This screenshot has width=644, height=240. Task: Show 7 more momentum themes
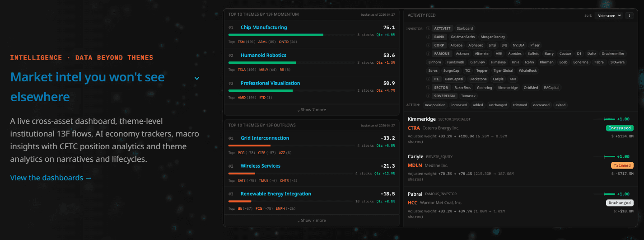pos(312,110)
